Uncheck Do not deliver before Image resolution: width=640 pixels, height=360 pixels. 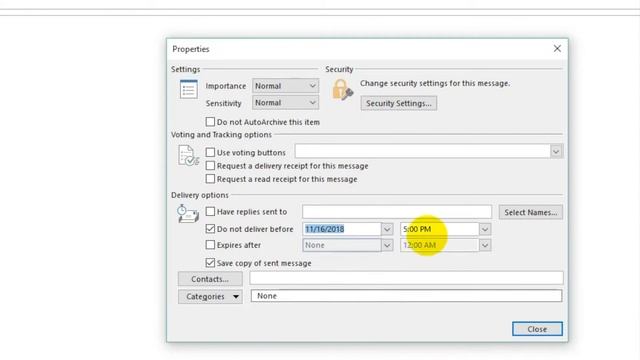tap(210, 229)
